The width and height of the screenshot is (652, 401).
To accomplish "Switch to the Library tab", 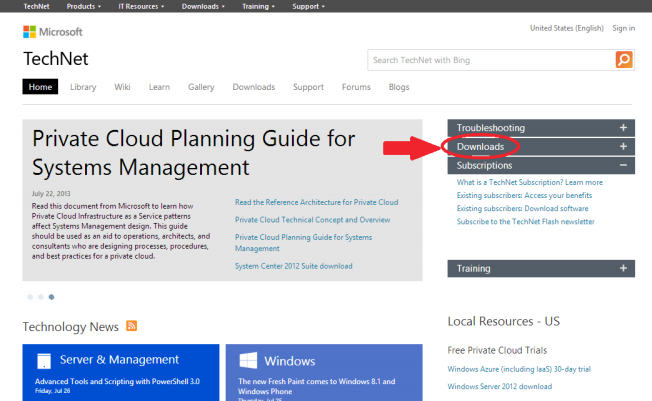I will coord(83,87).
